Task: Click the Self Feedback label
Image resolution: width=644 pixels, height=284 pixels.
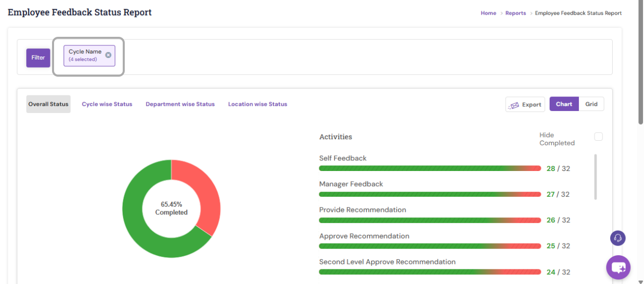Action: click(x=343, y=158)
